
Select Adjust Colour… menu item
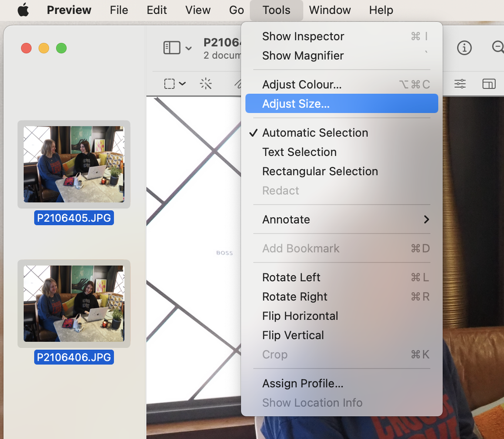342,85
